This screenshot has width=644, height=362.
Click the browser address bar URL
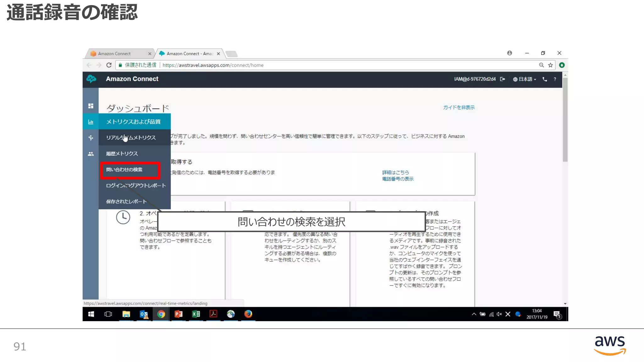point(213,65)
